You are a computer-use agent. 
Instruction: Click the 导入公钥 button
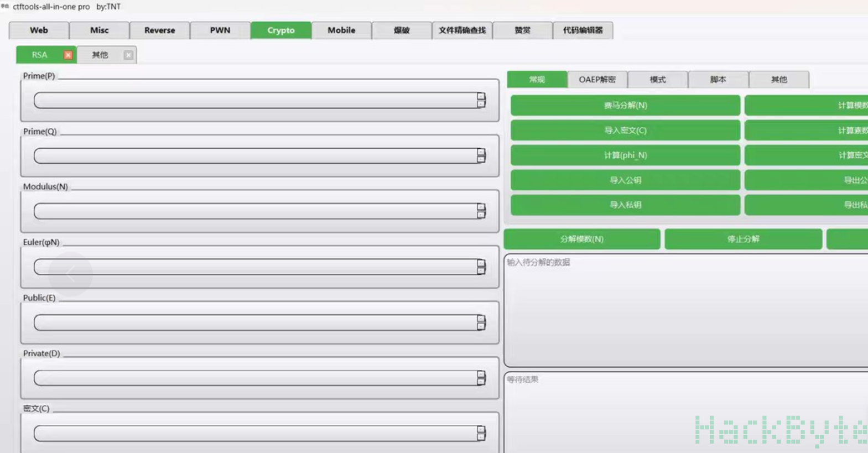[625, 180]
